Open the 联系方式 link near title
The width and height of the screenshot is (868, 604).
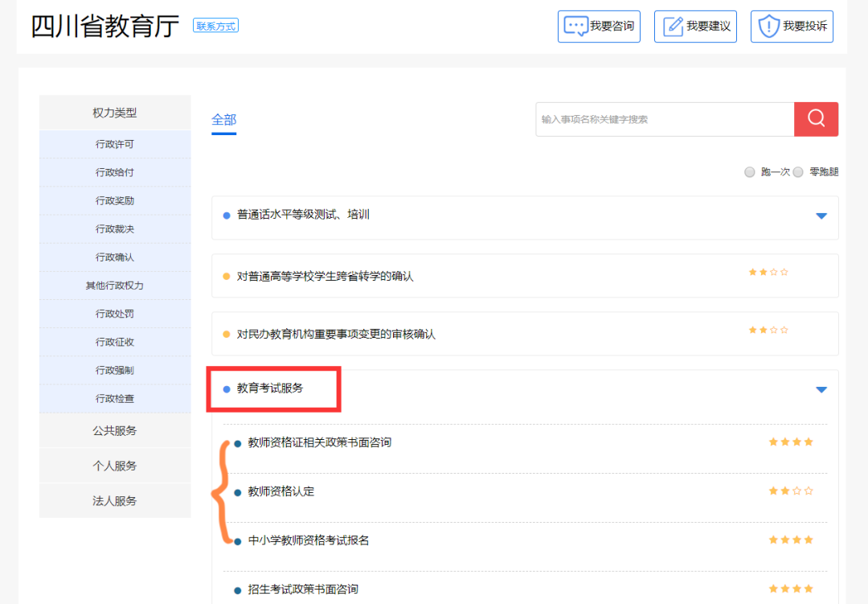click(x=215, y=26)
